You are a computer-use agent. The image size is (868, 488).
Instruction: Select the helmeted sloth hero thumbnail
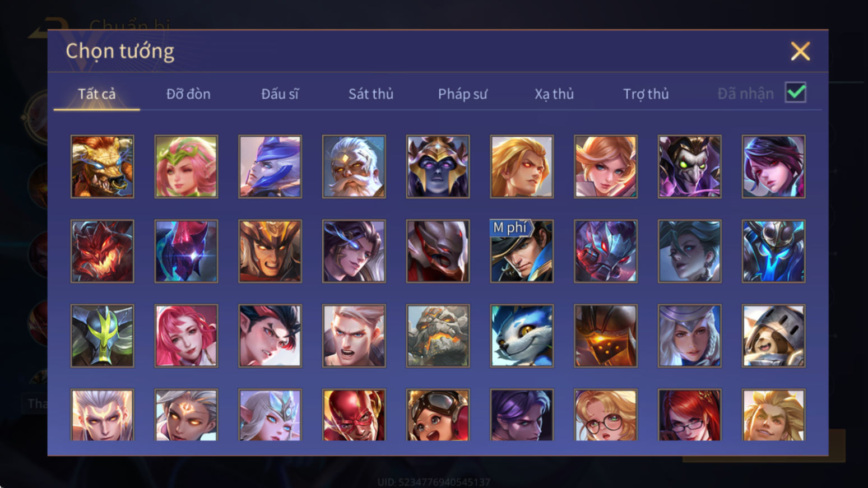[773, 336]
